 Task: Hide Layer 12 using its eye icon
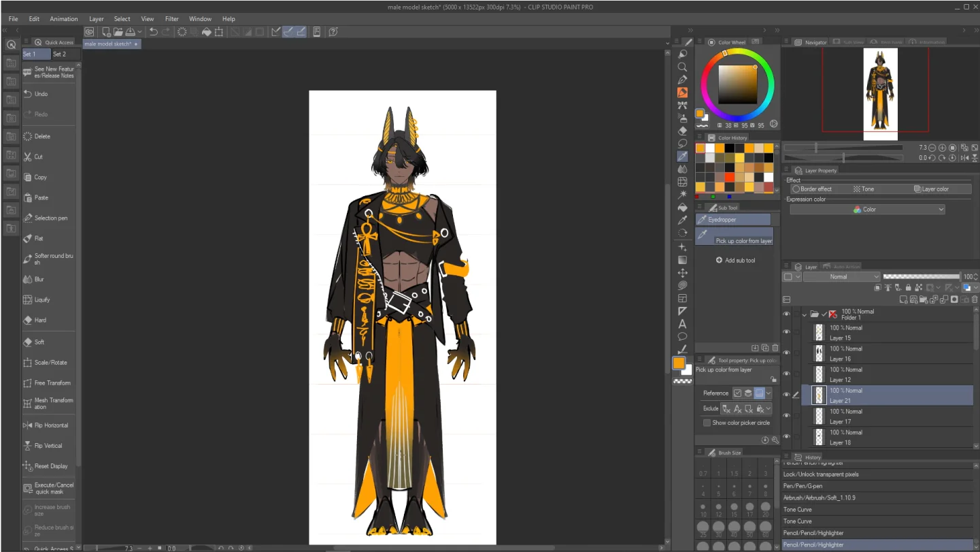point(787,374)
